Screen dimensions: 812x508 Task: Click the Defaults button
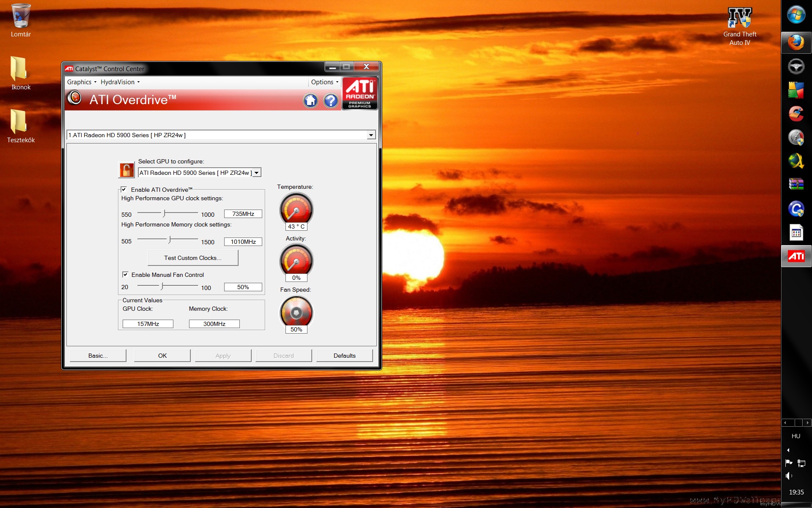pyautogui.click(x=345, y=356)
